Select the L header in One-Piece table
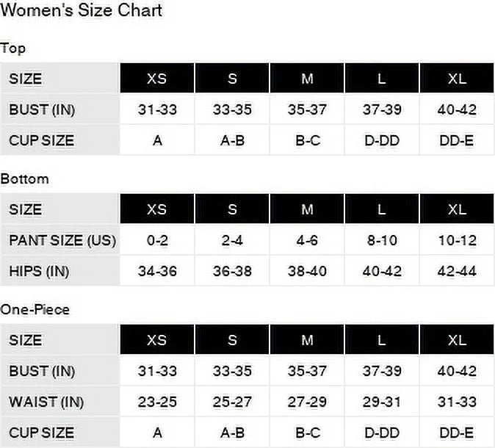The width and height of the screenshot is (495, 448). tap(382, 340)
